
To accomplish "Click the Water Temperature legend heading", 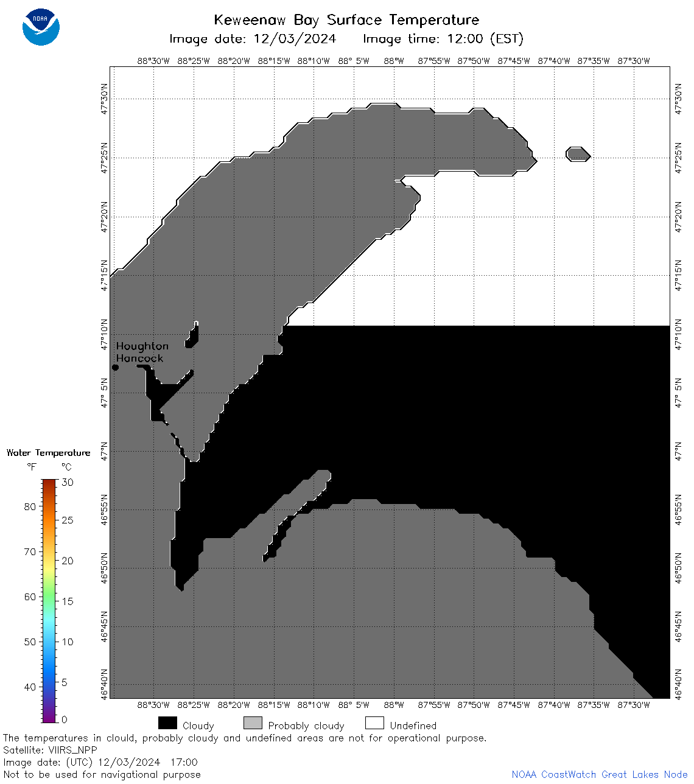I will (x=48, y=452).
